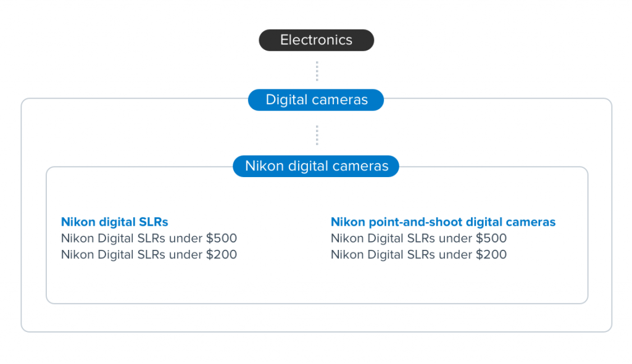Click the $500 price under Nikon digital SLRs
The image size is (632, 364).
pyautogui.click(x=222, y=238)
